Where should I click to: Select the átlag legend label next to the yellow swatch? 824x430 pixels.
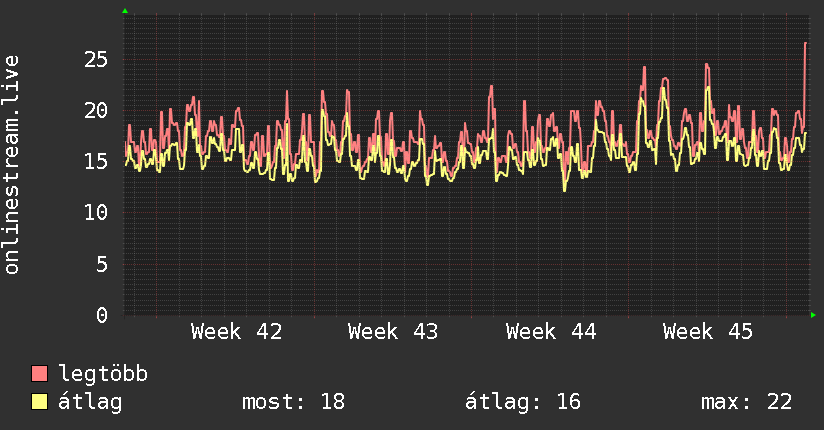(90, 402)
